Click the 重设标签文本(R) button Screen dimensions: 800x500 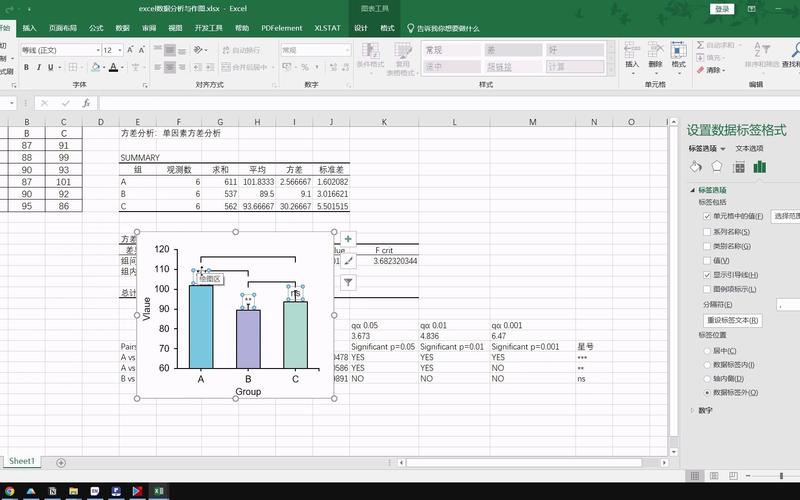pyautogui.click(x=733, y=320)
